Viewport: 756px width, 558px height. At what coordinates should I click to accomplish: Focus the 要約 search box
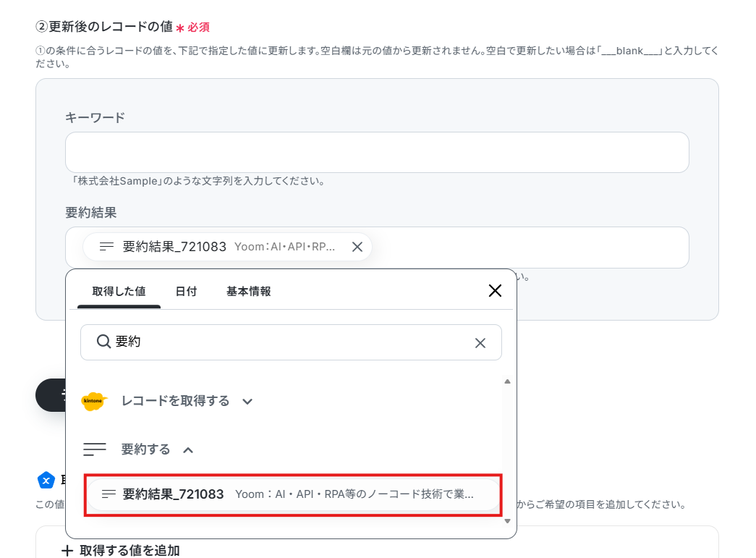291,342
